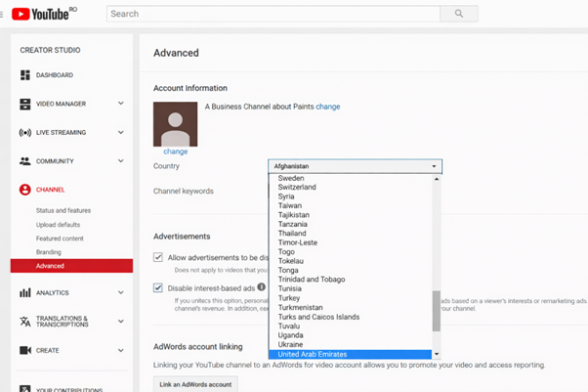
Task: Select the Channel account icon
Action: (25, 190)
